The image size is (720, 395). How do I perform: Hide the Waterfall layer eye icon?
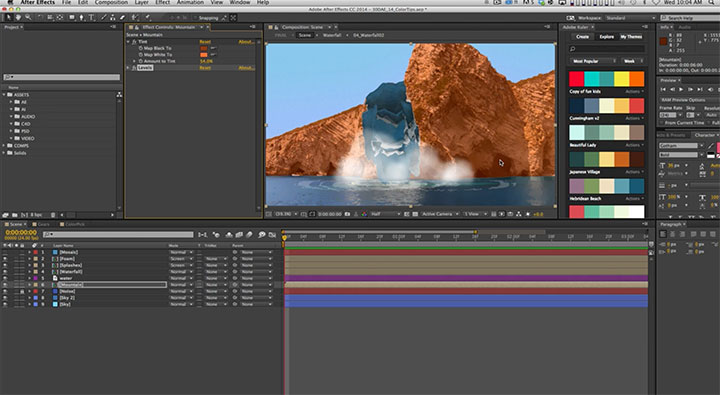point(5,272)
